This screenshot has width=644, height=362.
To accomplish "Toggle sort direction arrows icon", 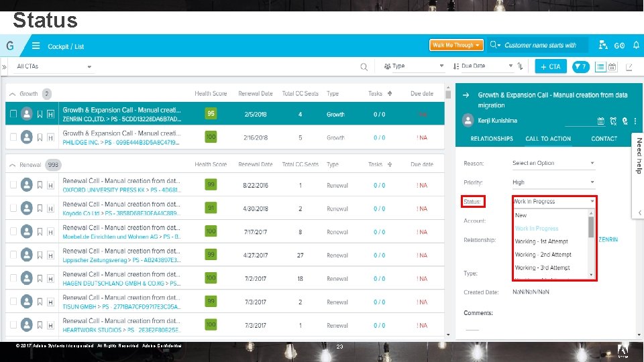I will point(520,66).
